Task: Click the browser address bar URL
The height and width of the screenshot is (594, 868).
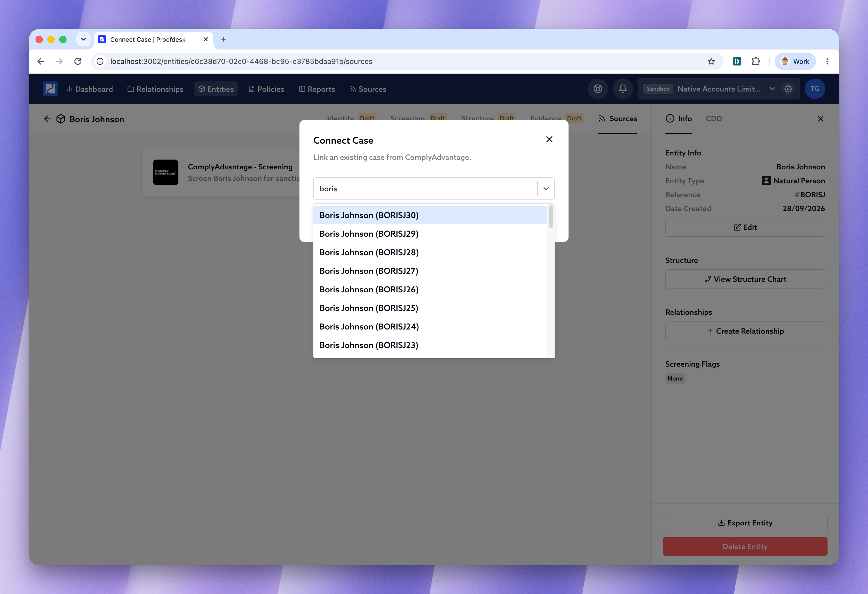Action: (241, 61)
